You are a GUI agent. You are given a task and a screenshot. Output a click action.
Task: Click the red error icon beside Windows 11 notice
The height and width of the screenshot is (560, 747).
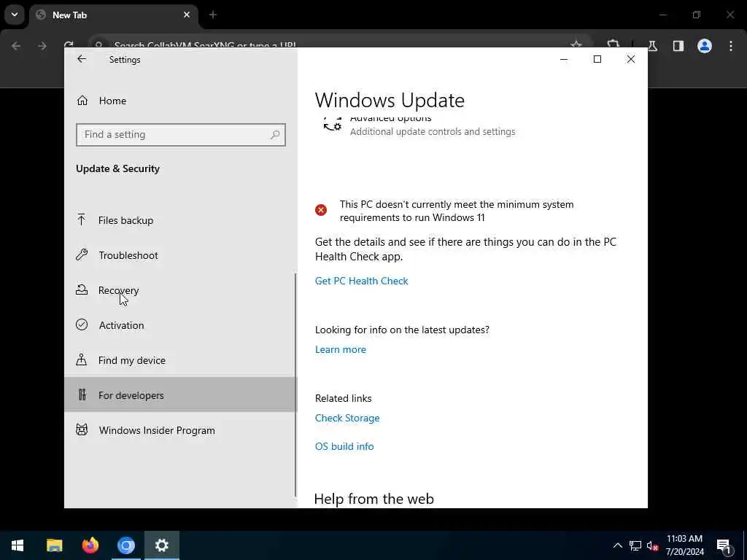321,210
